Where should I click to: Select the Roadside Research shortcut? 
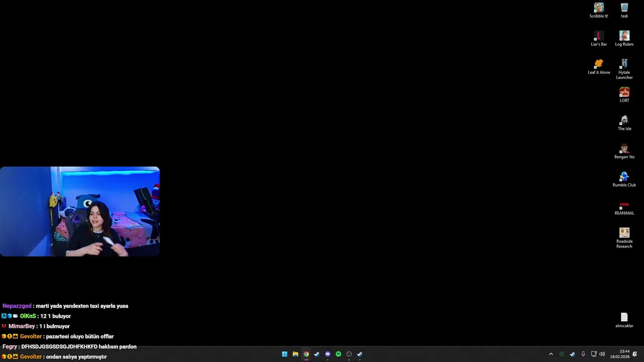pos(624,238)
